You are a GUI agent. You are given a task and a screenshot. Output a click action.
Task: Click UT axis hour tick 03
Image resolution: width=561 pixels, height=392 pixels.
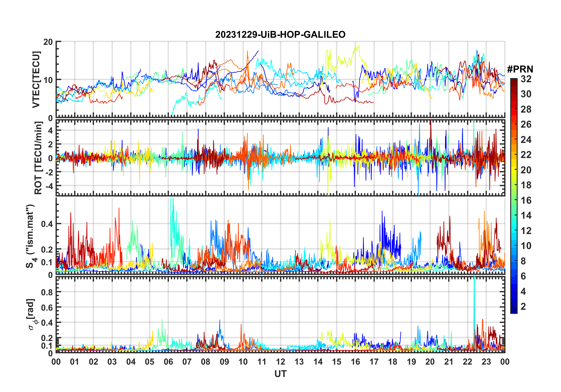click(112, 362)
